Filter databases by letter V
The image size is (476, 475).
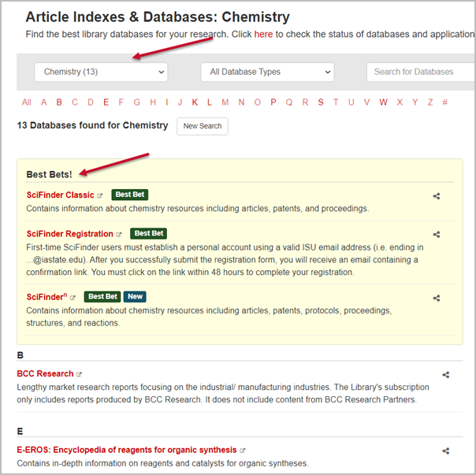click(x=366, y=102)
